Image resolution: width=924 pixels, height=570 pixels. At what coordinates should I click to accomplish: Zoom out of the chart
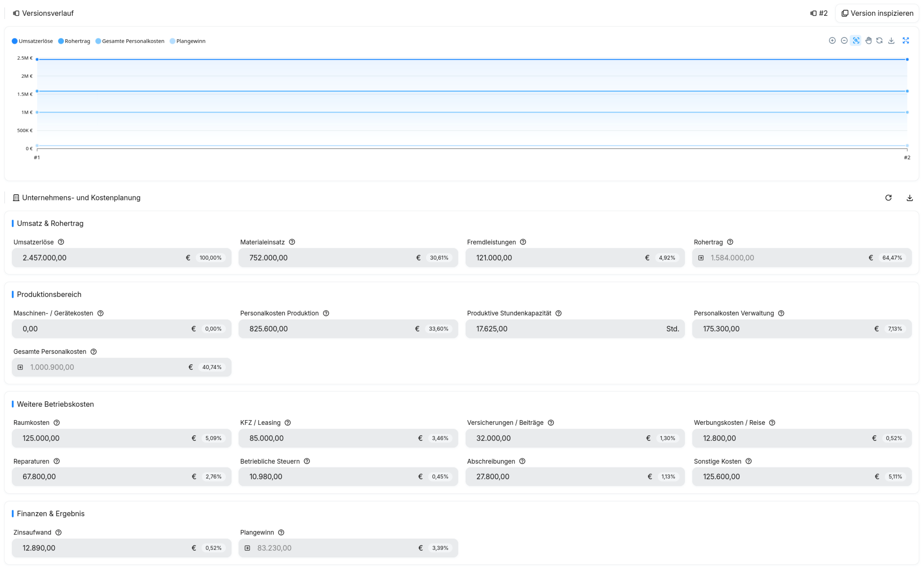844,41
